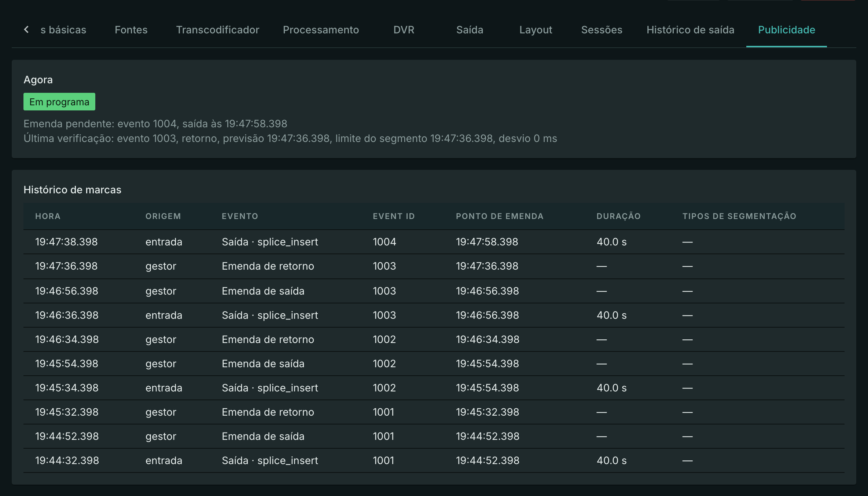Select the 19:45:54.398 hora cell
This screenshot has height=496, width=868.
[67, 364]
